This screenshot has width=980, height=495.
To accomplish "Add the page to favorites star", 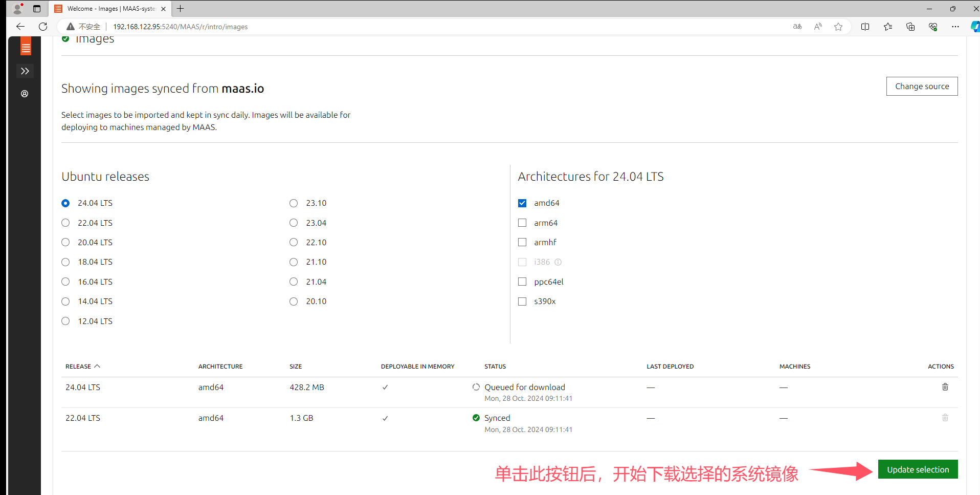I will [838, 26].
